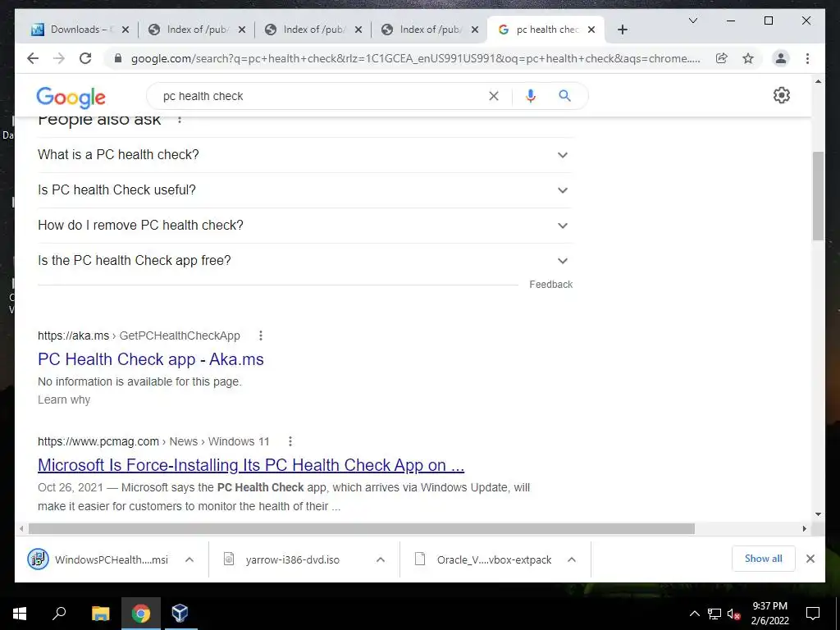Start voice search with microphone

531,96
